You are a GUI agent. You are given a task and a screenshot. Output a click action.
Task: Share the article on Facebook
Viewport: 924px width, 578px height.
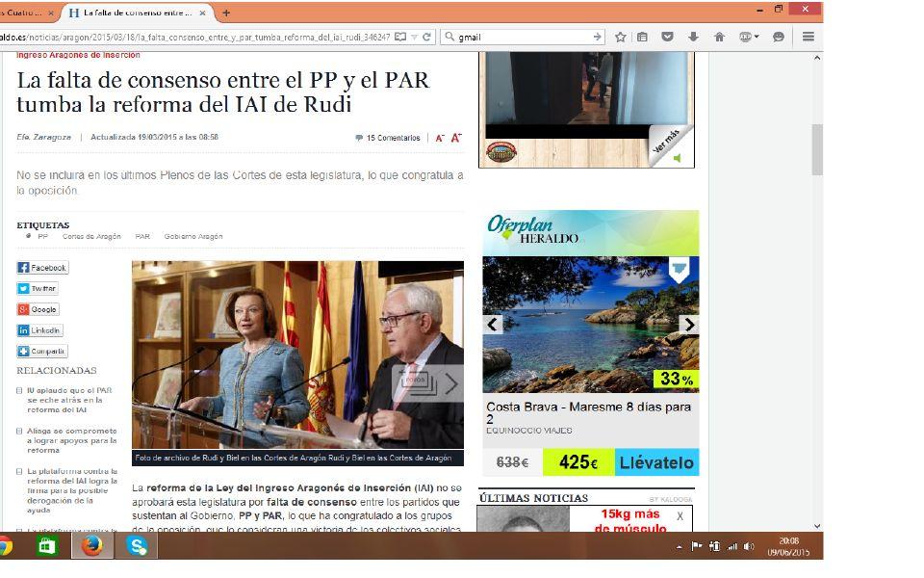(40, 267)
